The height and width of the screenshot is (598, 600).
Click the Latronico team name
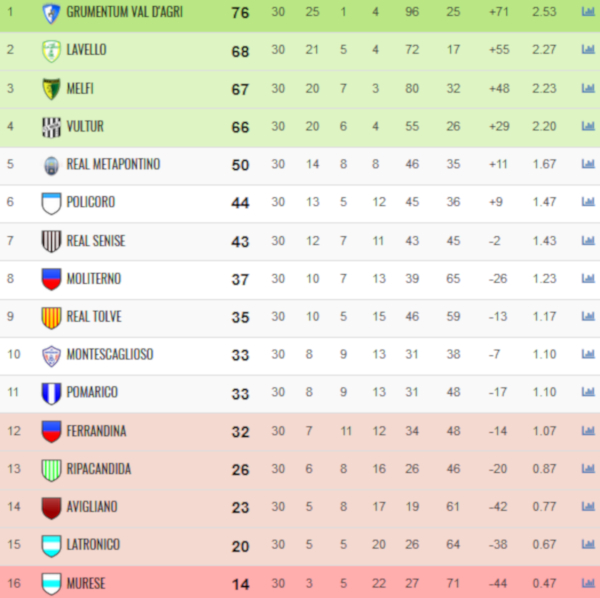coord(93,544)
